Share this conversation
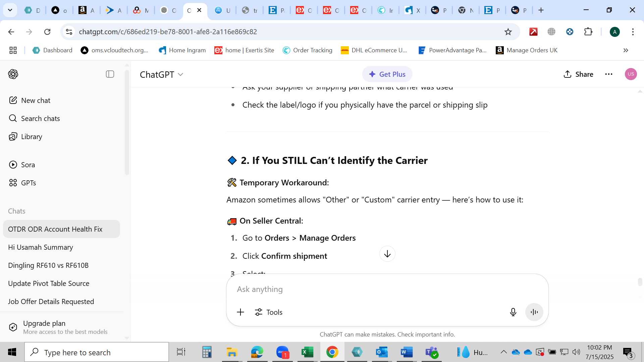Screen dimensions: 644x362 coord(578,74)
